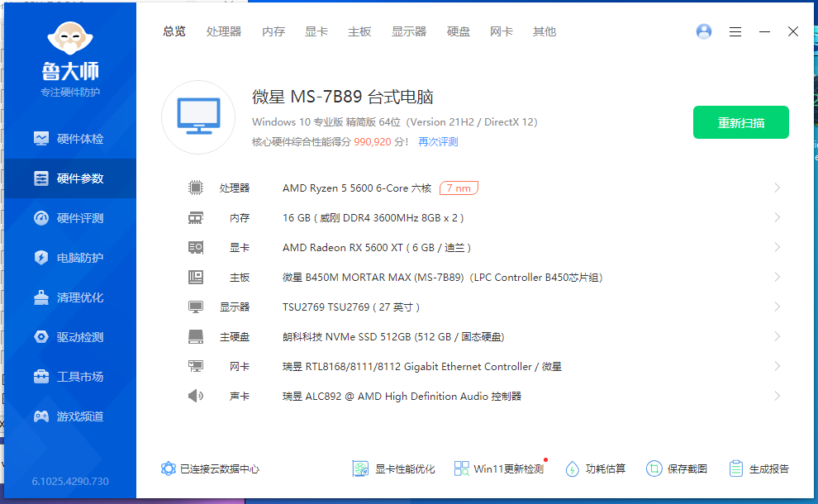This screenshot has height=504, width=818.
Task: Click the green 重新扫描 button
Action: pyautogui.click(x=741, y=122)
